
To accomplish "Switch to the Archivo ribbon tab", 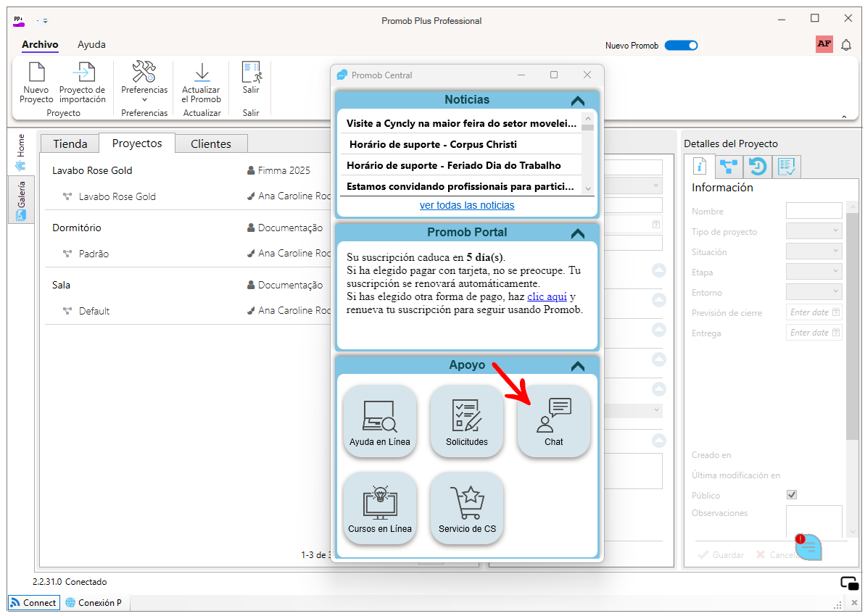I will coord(40,45).
